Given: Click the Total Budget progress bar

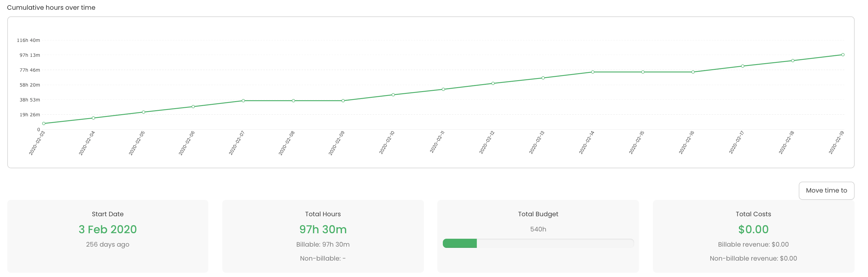Looking at the screenshot, I should click(x=538, y=243).
